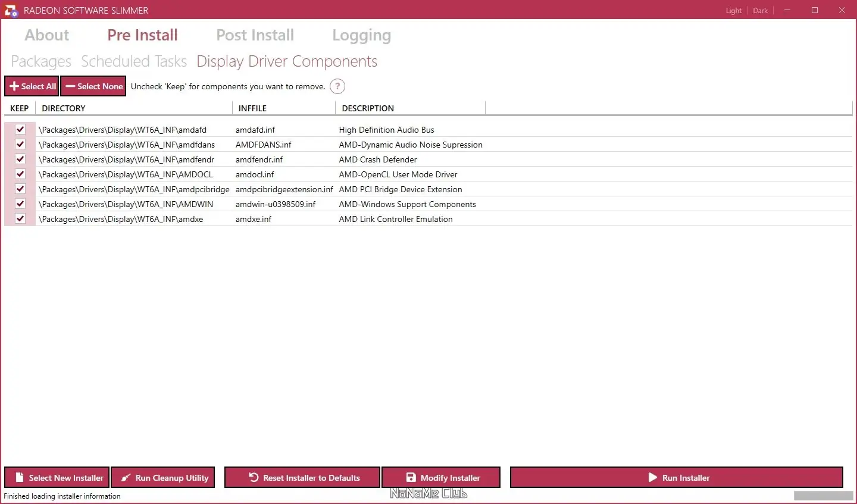This screenshot has width=857, height=504.
Task: Uncheck Keep for amdxe Link Controller
Action: point(20,218)
